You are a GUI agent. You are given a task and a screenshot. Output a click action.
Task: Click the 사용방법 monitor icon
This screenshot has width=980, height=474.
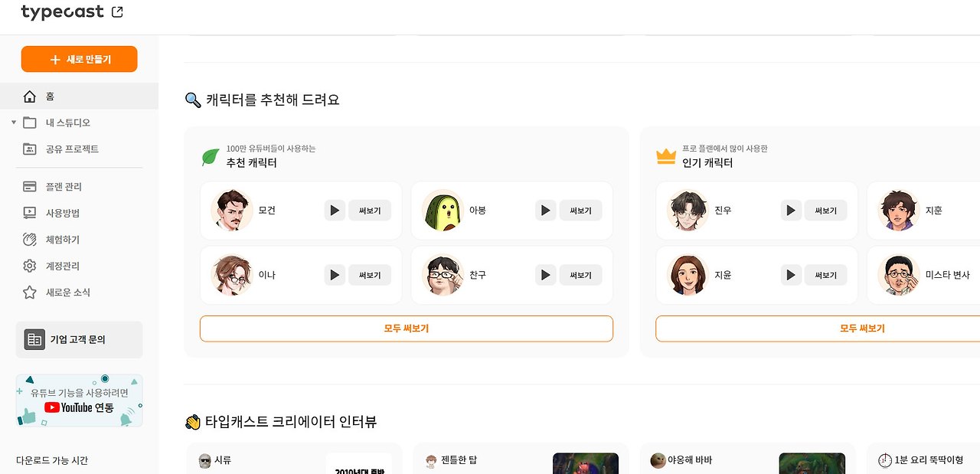(29, 213)
